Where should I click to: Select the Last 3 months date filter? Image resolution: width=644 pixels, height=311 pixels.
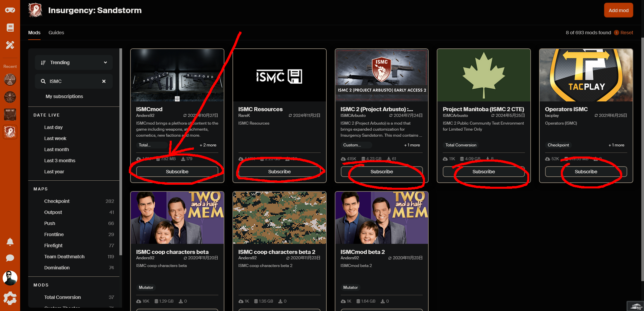60,161
